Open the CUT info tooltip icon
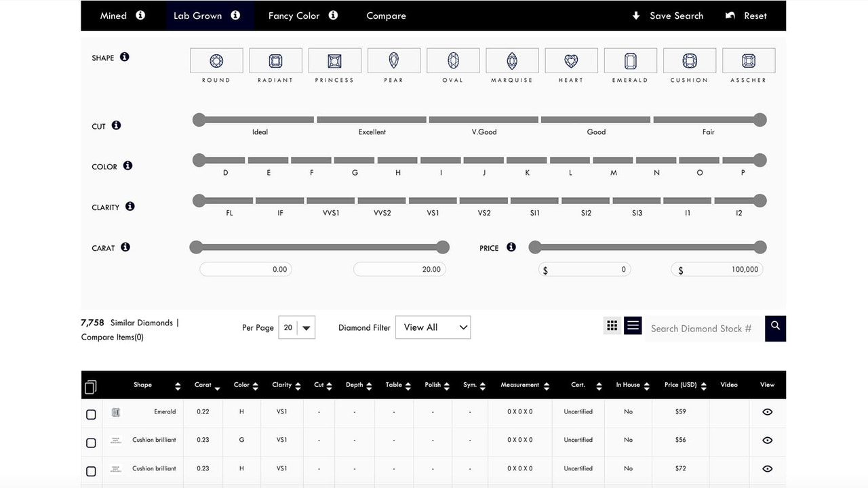The width and height of the screenshot is (868, 488). click(x=116, y=125)
